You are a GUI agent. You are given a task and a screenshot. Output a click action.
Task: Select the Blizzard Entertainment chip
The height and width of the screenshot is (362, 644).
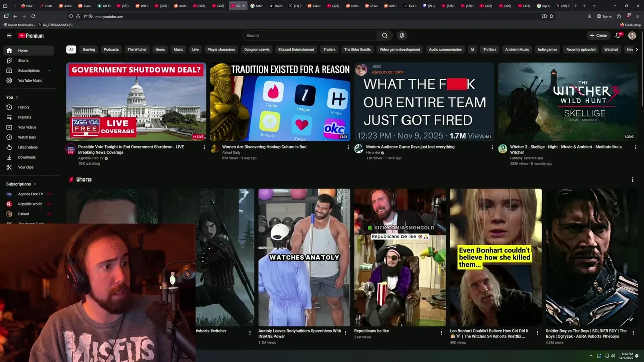click(296, 50)
